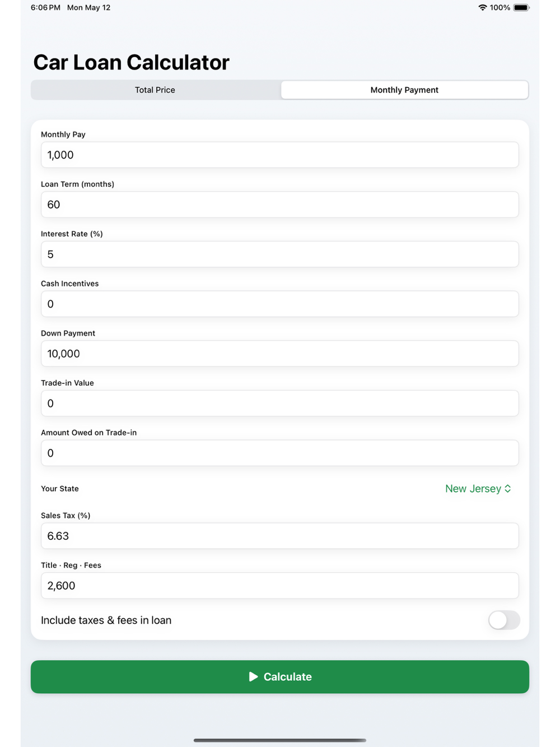
Task: Tap the Wi-Fi status icon
Action: 482,8
